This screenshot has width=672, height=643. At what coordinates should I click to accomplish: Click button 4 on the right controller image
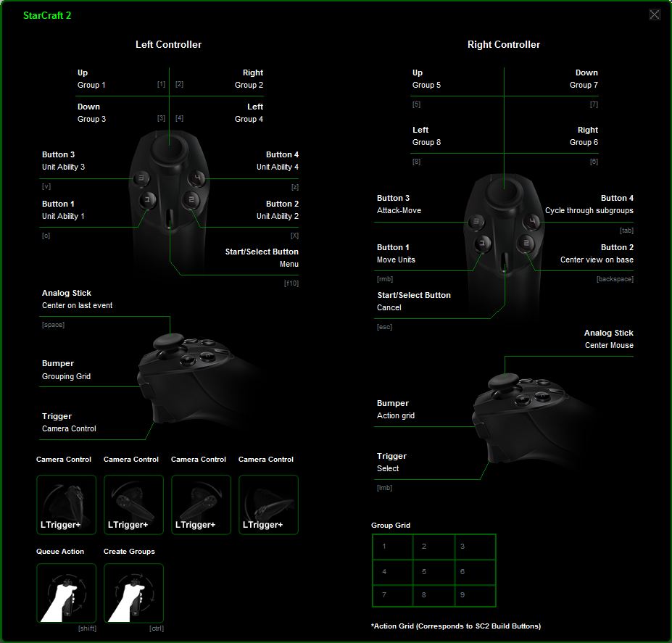tap(532, 222)
